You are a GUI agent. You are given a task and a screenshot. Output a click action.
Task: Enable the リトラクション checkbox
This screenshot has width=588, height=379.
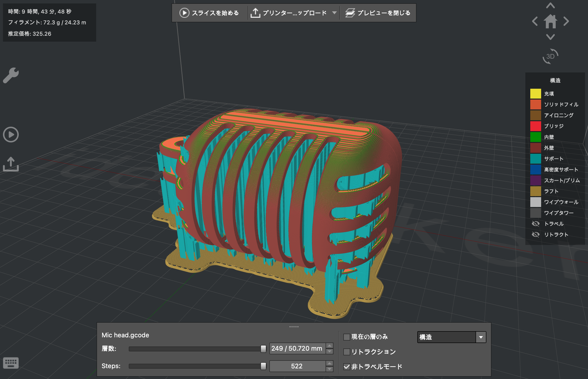(347, 352)
